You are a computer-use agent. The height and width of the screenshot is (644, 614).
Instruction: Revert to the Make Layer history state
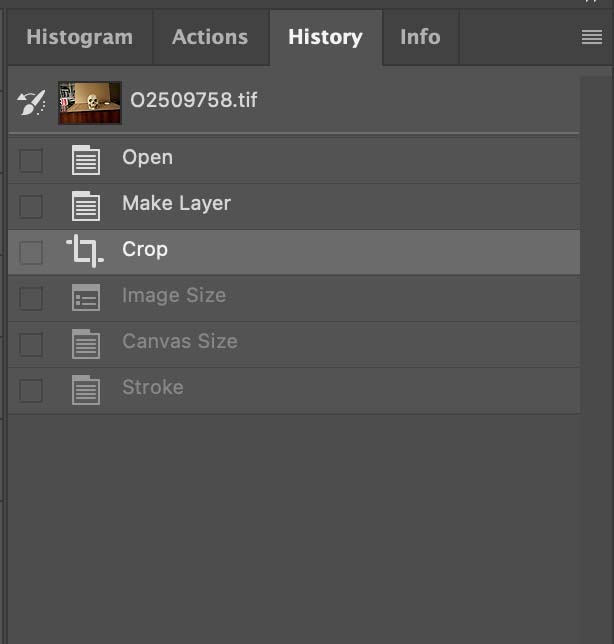pos(176,204)
